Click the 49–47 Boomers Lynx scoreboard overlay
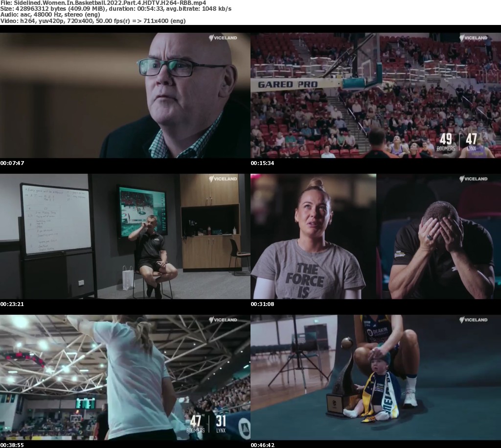Screen dimensions: 501x448 [458, 142]
